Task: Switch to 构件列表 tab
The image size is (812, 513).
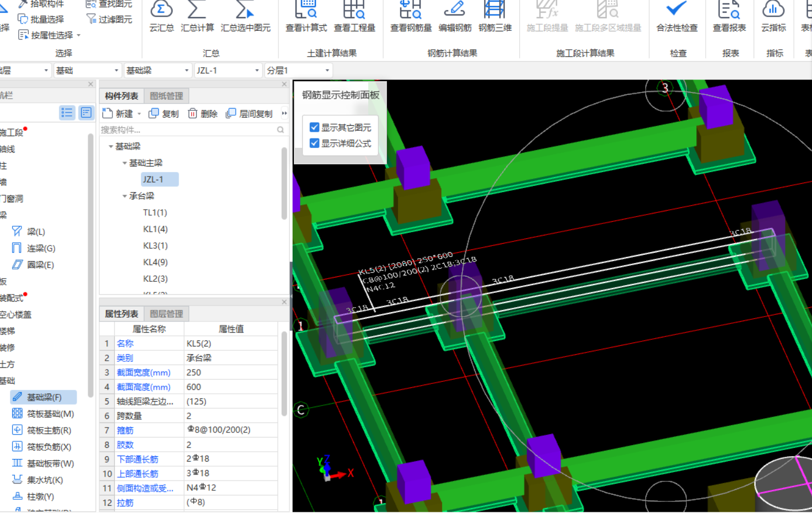Action: (121, 96)
